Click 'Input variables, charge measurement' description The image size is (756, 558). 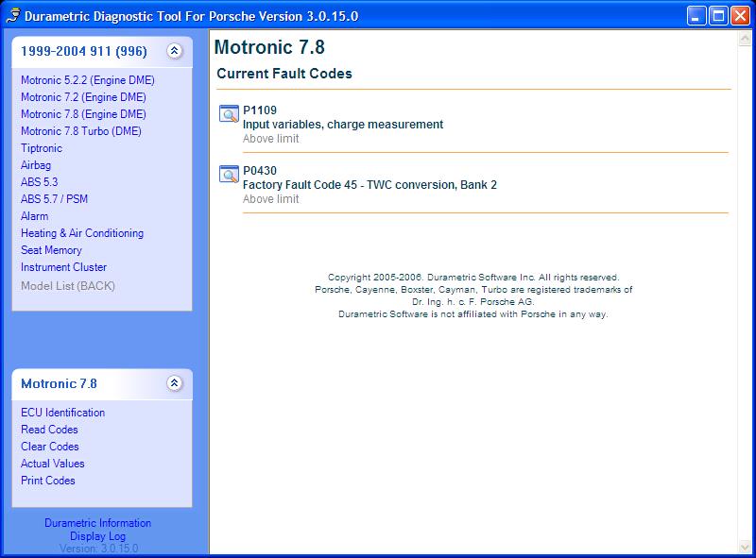pos(343,125)
